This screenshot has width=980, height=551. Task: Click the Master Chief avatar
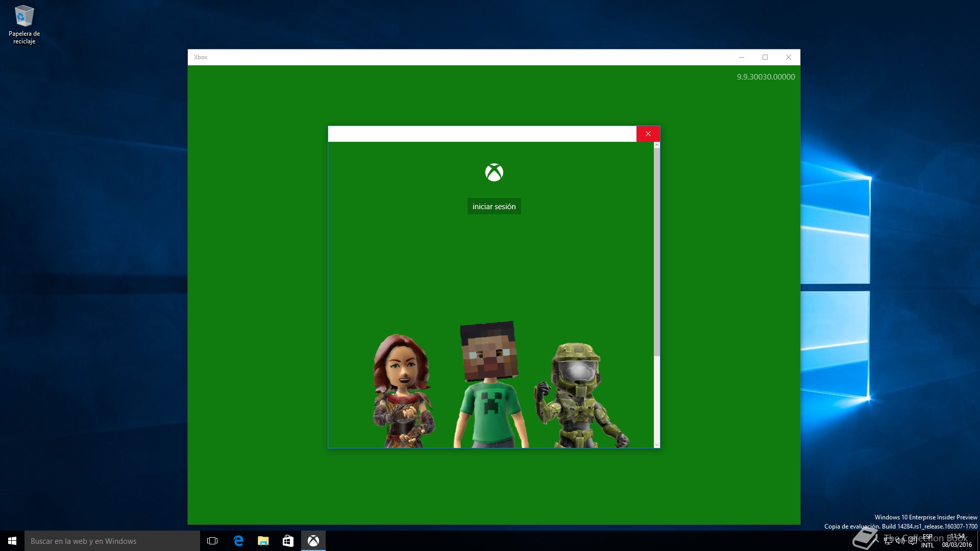click(581, 395)
